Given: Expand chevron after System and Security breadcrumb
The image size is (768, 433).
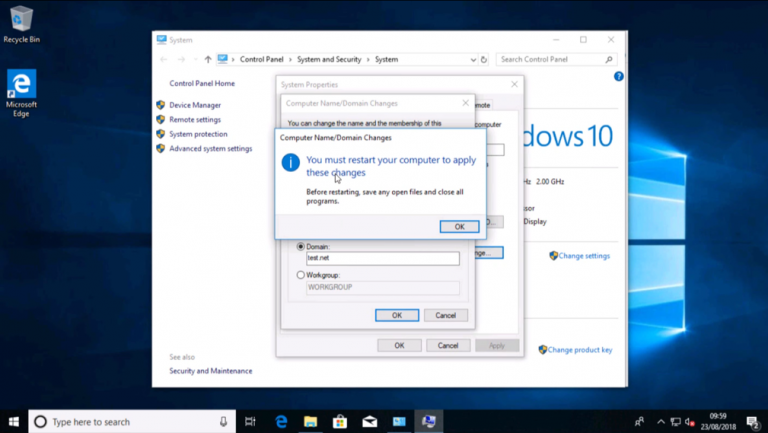Looking at the screenshot, I should (368, 59).
